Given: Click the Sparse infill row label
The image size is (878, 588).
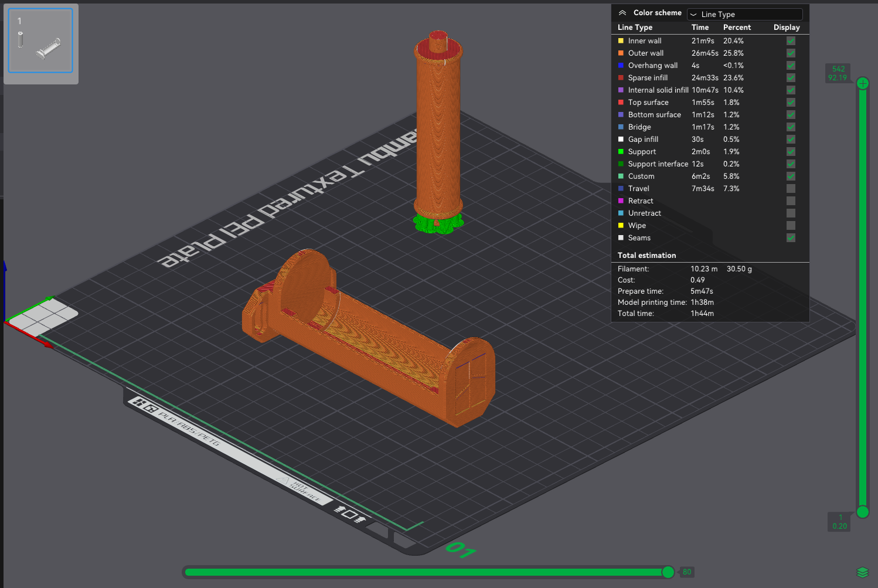Looking at the screenshot, I should (x=648, y=78).
